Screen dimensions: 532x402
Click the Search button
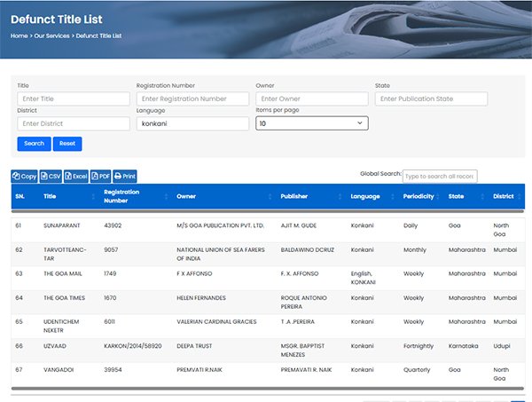click(34, 144)
